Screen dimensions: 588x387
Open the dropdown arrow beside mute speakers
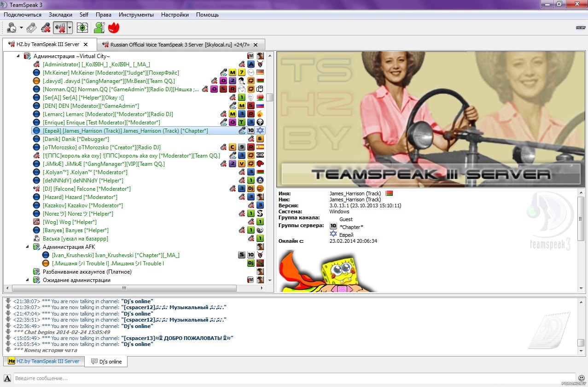70,28
